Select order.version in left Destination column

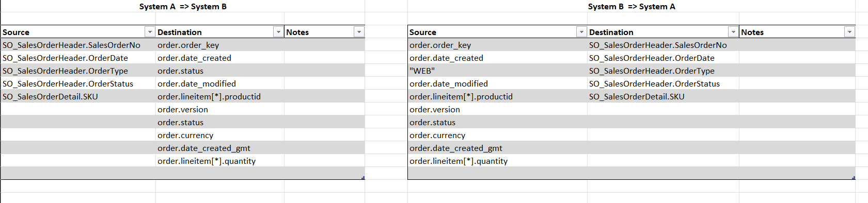point(220,109)
